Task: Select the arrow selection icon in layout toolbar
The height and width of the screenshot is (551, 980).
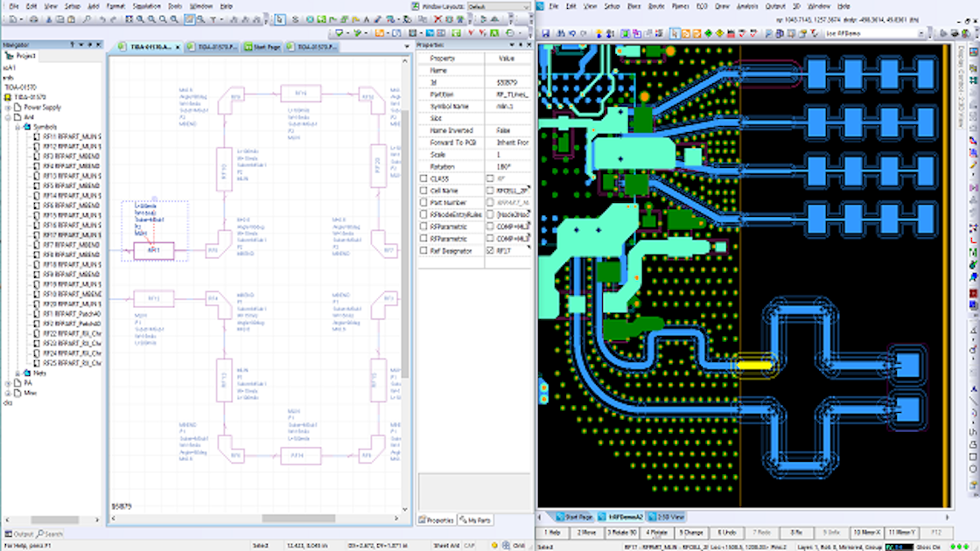Action: click(x=675, y=35)
